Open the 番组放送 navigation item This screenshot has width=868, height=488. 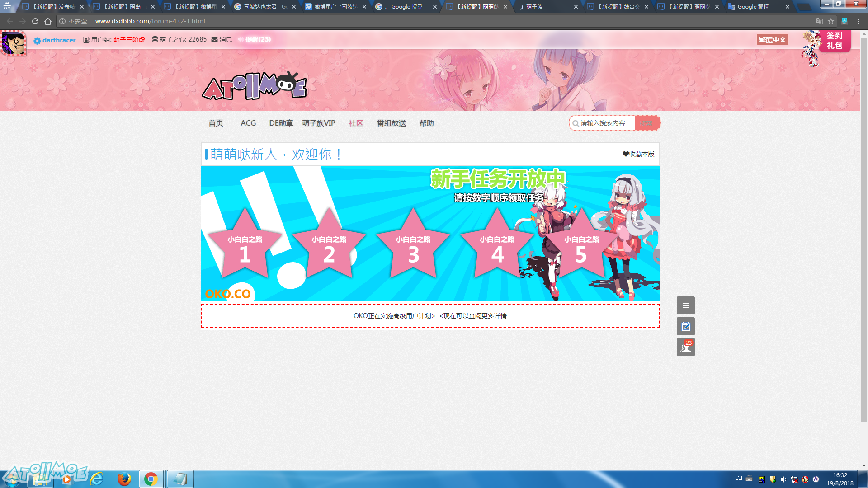click(392, 123)
